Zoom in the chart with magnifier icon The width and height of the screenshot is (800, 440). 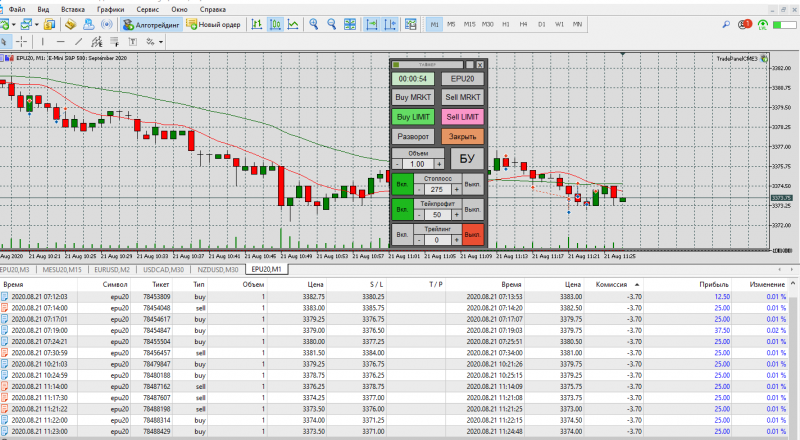(313, 24)
